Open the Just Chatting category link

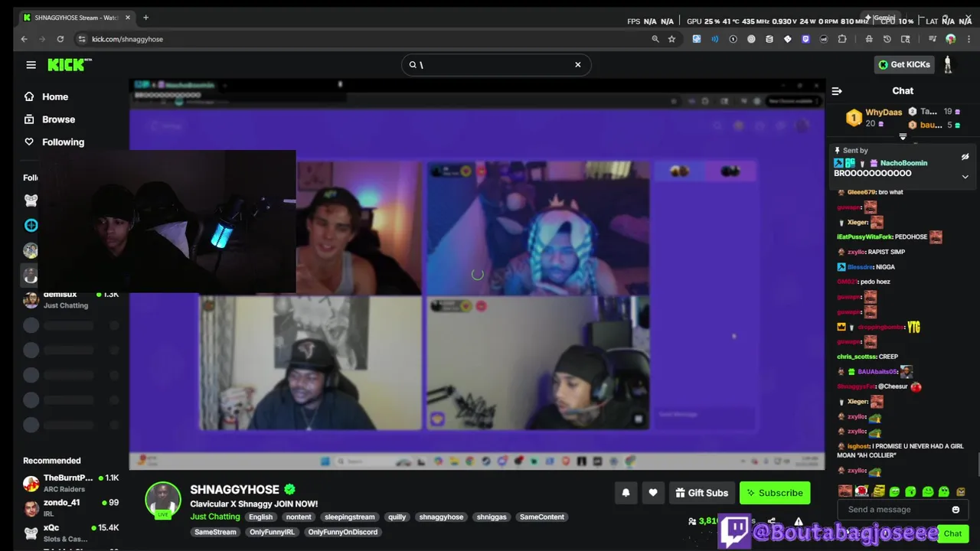tap(214, 517)
